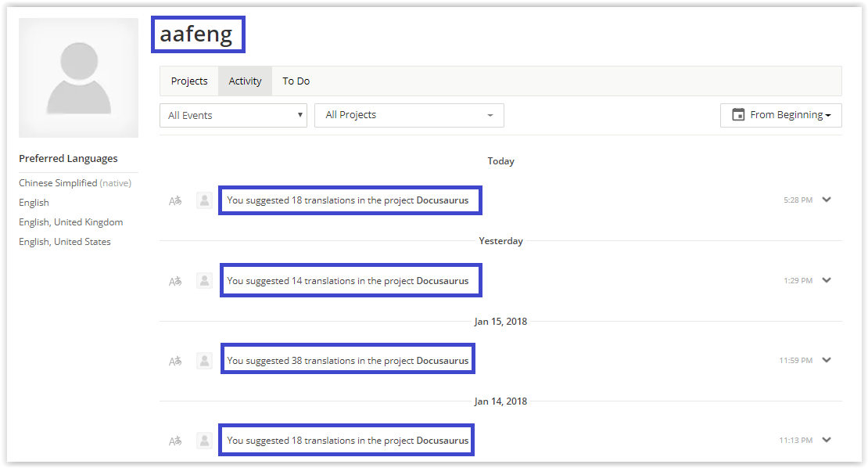Click the translation icon for 11:59 PM entry

(x=175, y=361)
